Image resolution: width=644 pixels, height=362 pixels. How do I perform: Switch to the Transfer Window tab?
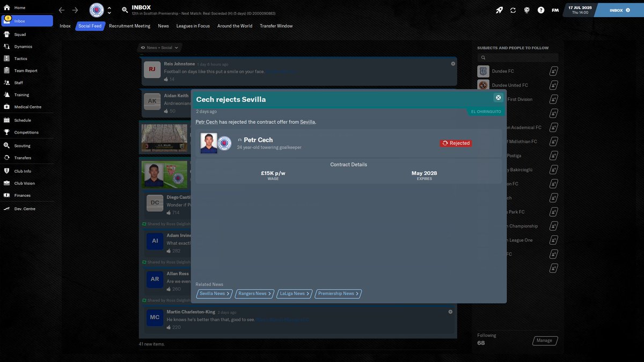point(276,25)
